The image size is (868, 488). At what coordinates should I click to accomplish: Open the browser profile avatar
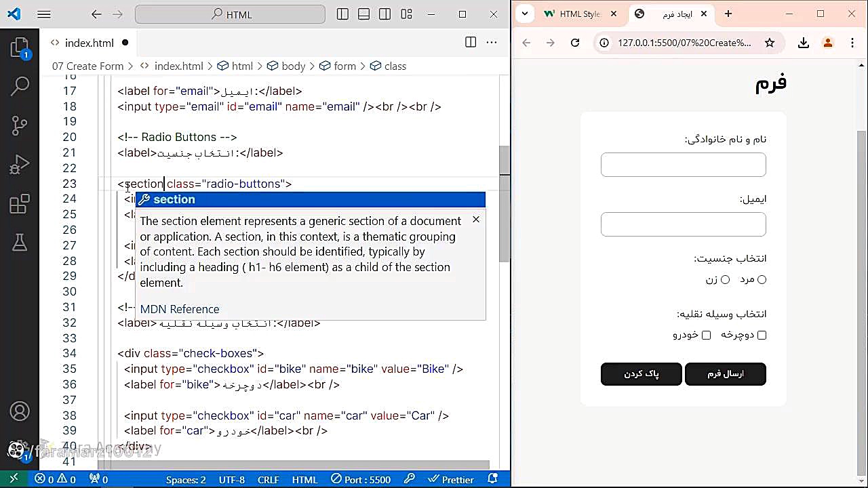pos(828,43)
